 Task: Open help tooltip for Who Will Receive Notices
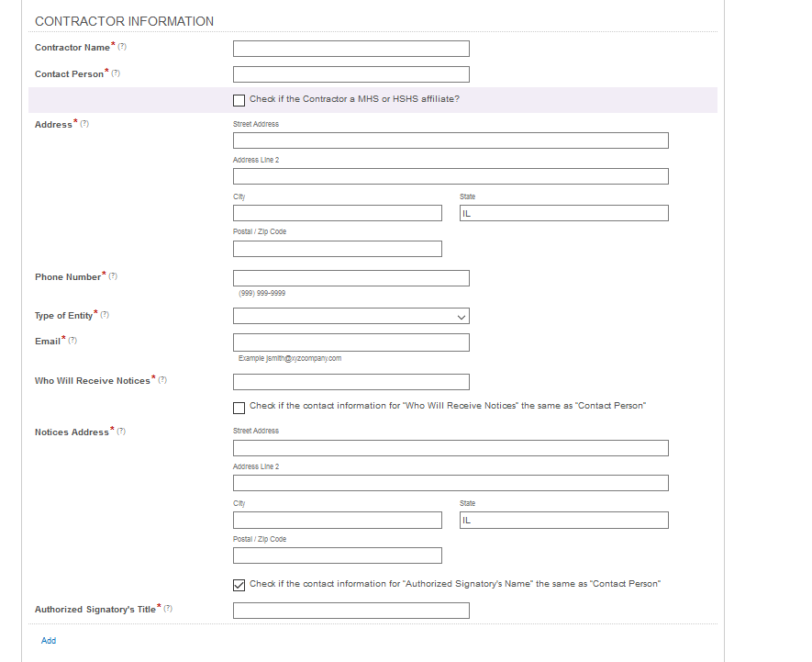pyautogui.click(x=161, y=378)
